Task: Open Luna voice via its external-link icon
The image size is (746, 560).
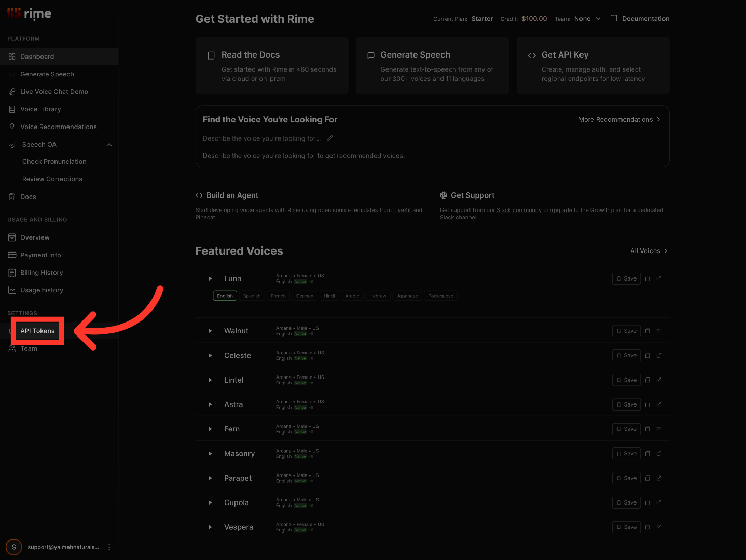Action: 659,279
